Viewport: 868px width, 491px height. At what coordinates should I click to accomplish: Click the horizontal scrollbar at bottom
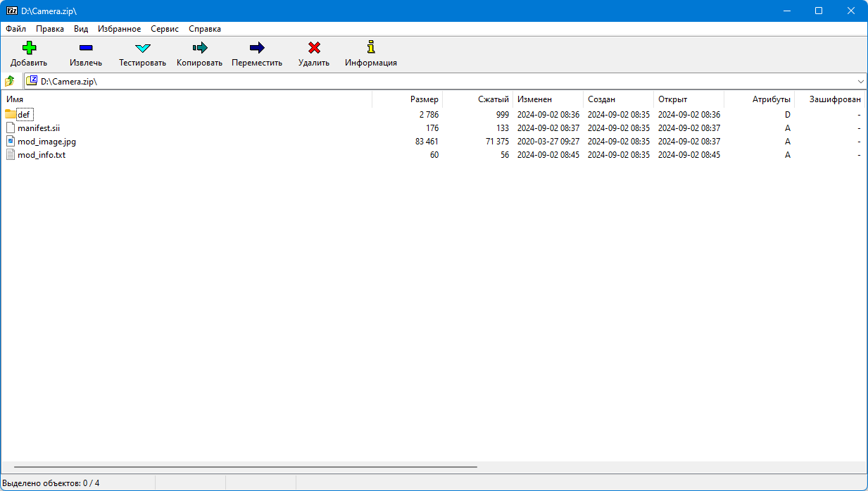[x=245, y=466]
